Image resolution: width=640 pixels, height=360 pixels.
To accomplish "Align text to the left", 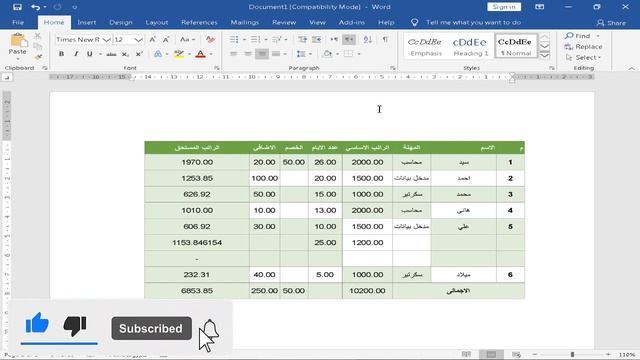I will tap(233, 54).
